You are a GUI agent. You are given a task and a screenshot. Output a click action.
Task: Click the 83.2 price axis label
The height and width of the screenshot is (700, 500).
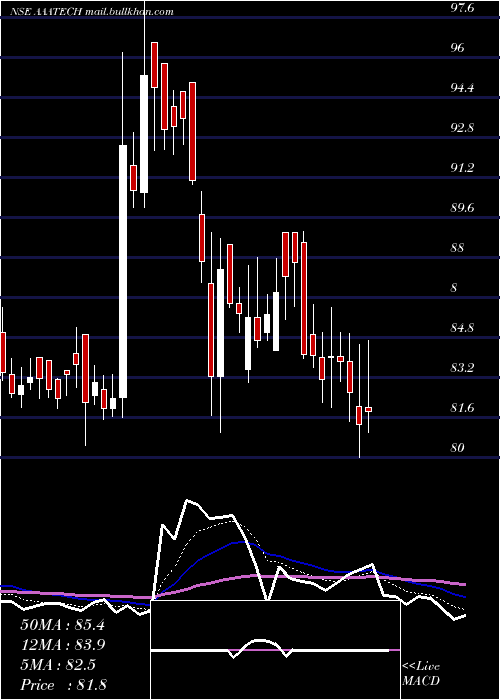[464, 368]
